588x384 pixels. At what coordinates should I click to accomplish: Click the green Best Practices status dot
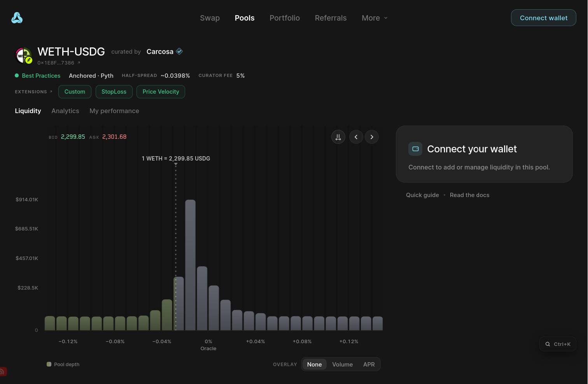pos(17,75)
